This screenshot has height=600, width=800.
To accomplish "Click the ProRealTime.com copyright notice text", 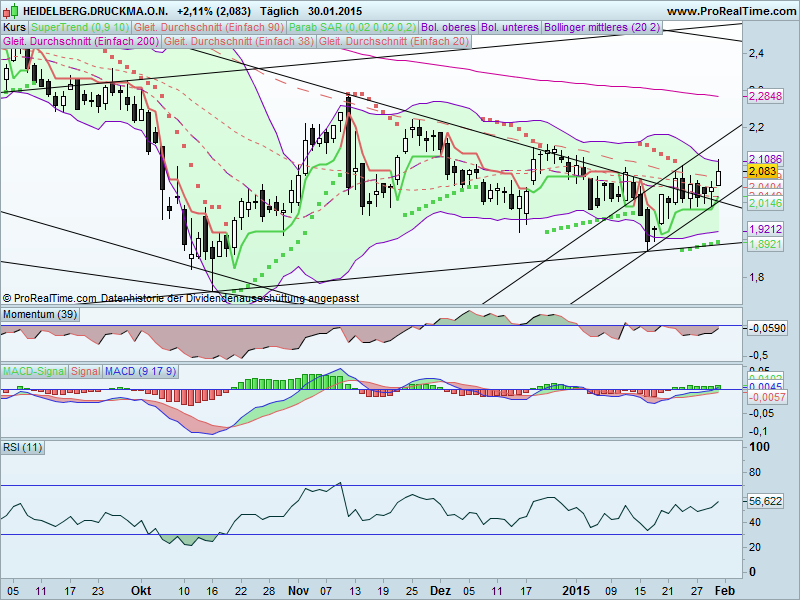I will pos(181,298).
